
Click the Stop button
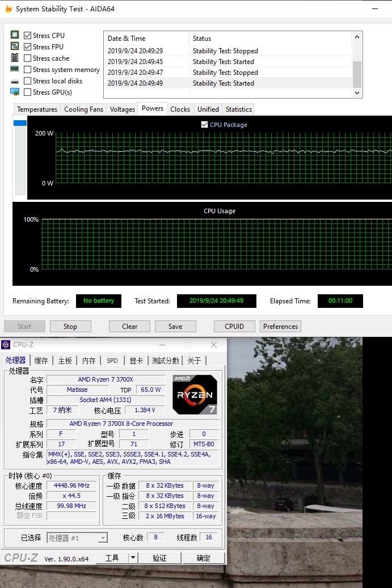tap(70, 326)
